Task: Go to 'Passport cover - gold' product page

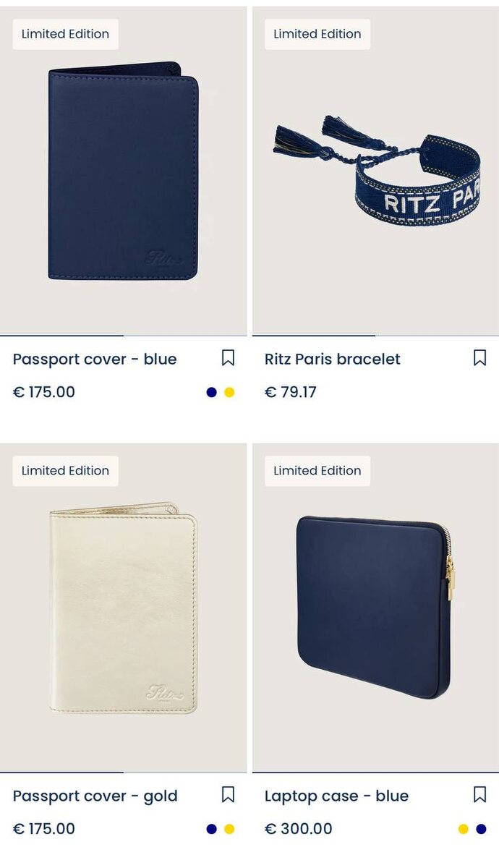Action: (x=95, y=796)
